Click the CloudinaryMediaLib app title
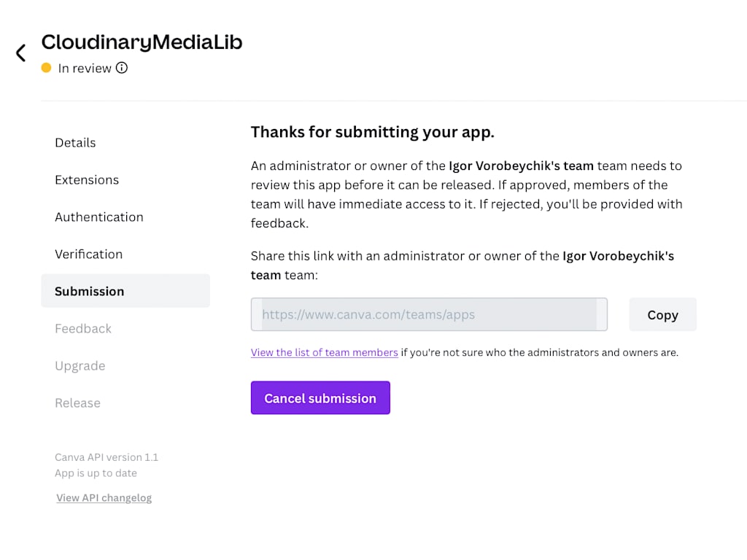Screen dimensions: 747x560 tap(142, 42)
